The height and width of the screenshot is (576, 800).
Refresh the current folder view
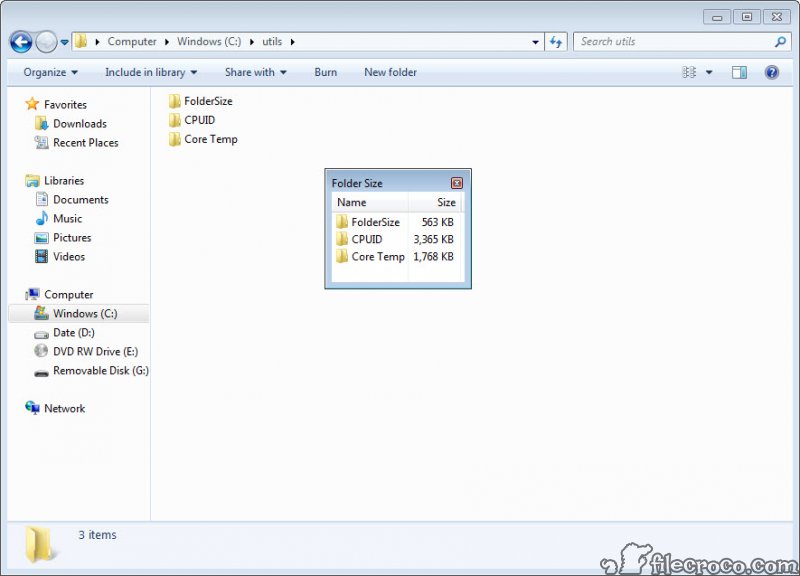tap(556, 42)
